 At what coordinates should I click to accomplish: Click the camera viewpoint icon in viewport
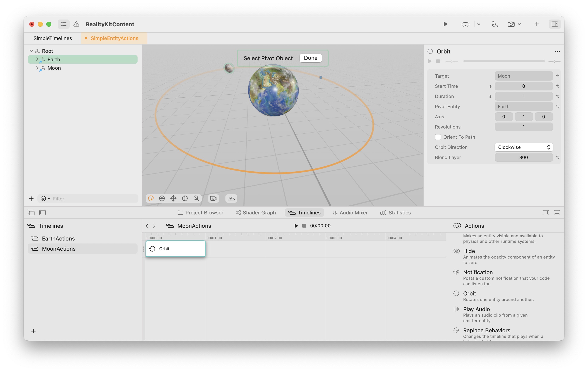click(x=213, y=198)
